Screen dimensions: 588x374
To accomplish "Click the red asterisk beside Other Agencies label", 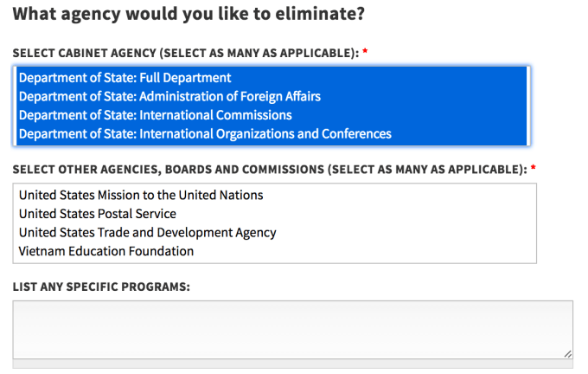I will tap(534, 169).
